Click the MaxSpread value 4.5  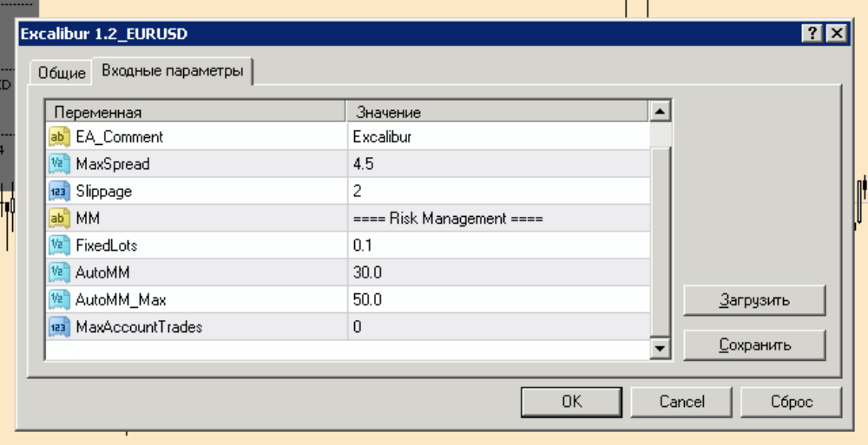(x=499, y=164)
